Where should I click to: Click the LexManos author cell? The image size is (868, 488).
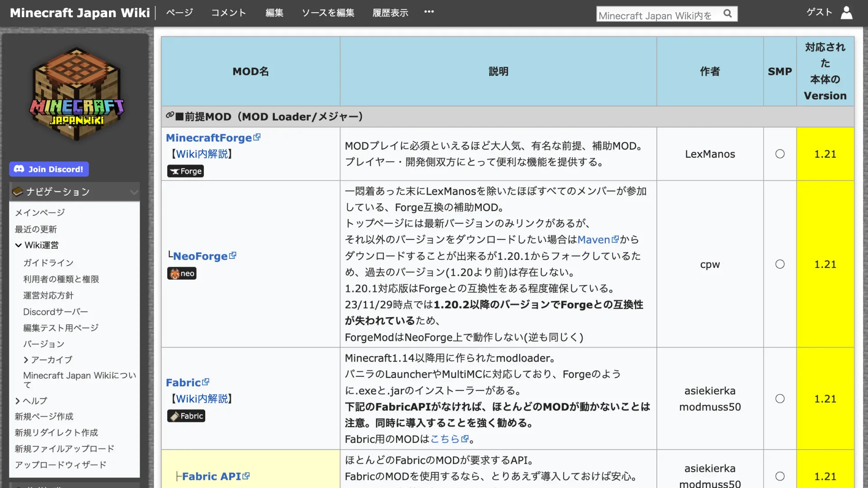(710, 154)
